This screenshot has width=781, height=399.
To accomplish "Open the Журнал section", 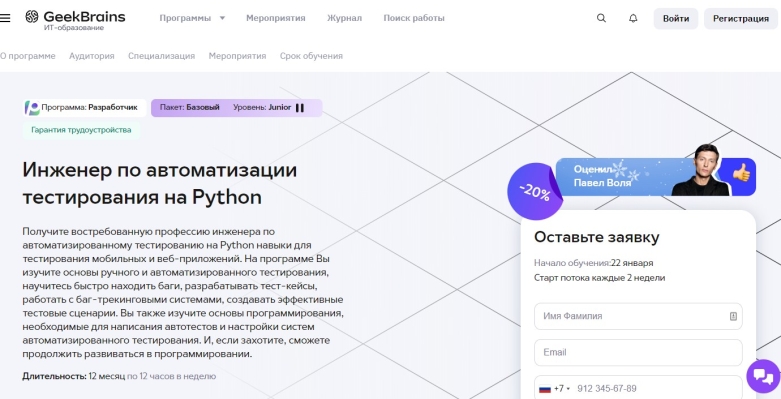I will (x=344, y=18).
